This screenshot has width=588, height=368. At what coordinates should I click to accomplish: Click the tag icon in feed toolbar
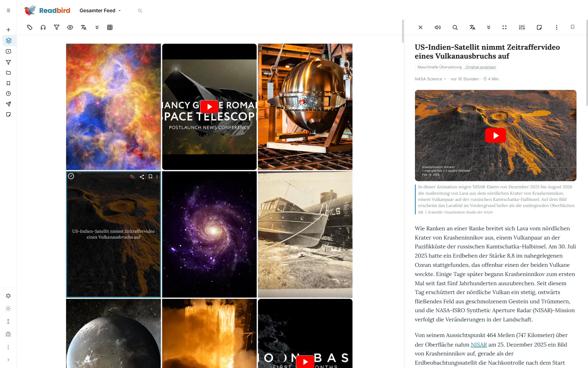[30, 27]
